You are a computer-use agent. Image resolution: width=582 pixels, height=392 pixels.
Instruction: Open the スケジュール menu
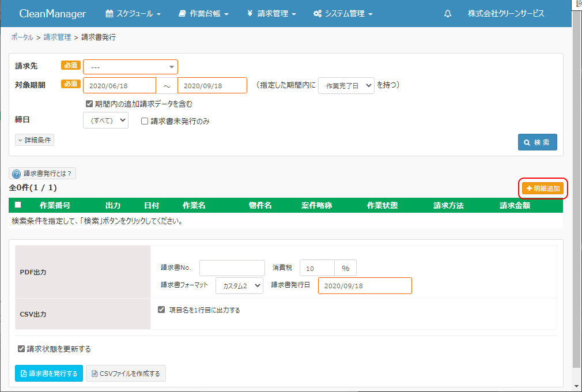coord(133,14)
